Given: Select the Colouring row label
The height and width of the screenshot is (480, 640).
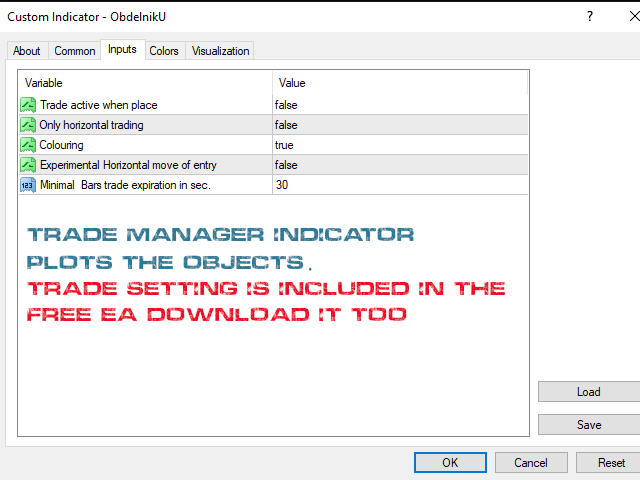Looking at the screenshot, I should (61, 145).
